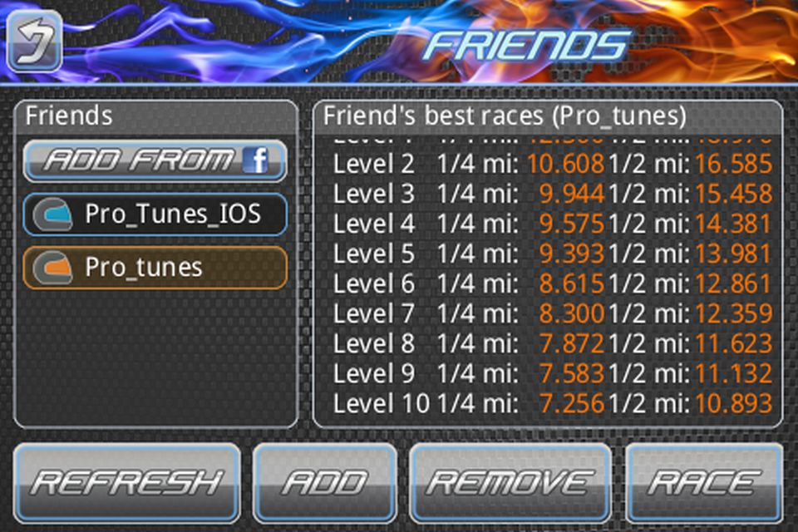
Task: Select the Level 5 best race row
Action: [553, 254]
